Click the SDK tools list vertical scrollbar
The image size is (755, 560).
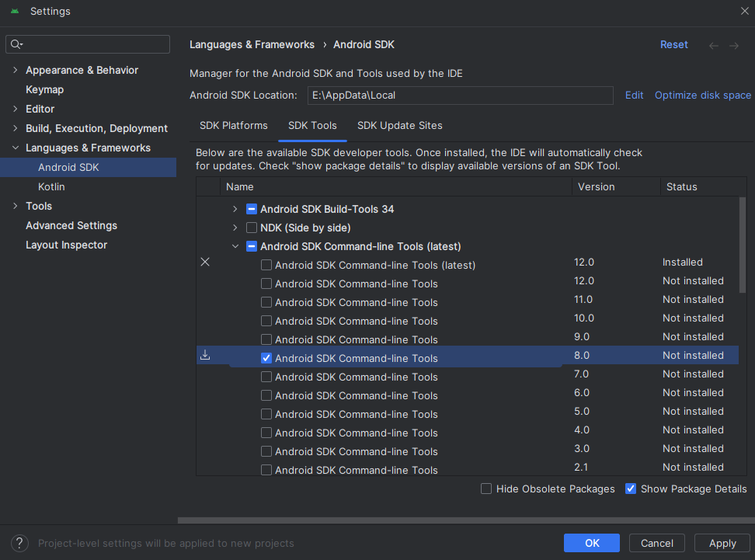coord(742,245)
